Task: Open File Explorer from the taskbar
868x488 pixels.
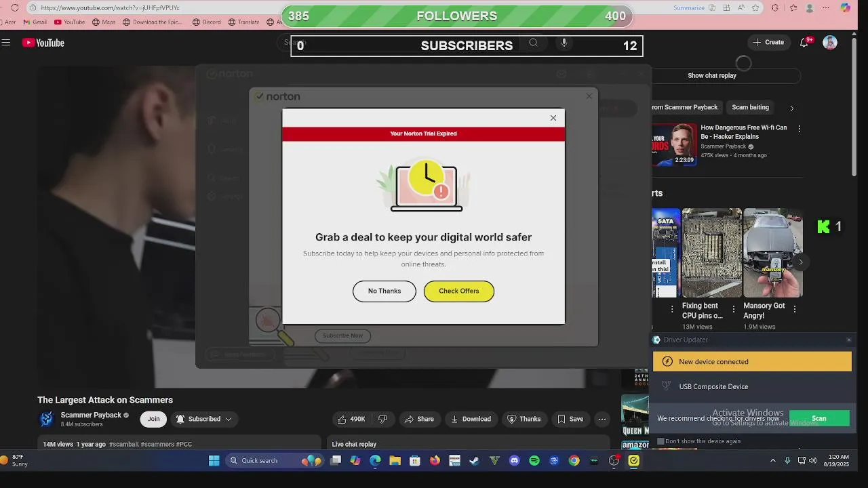Action: tap(395, 461)
